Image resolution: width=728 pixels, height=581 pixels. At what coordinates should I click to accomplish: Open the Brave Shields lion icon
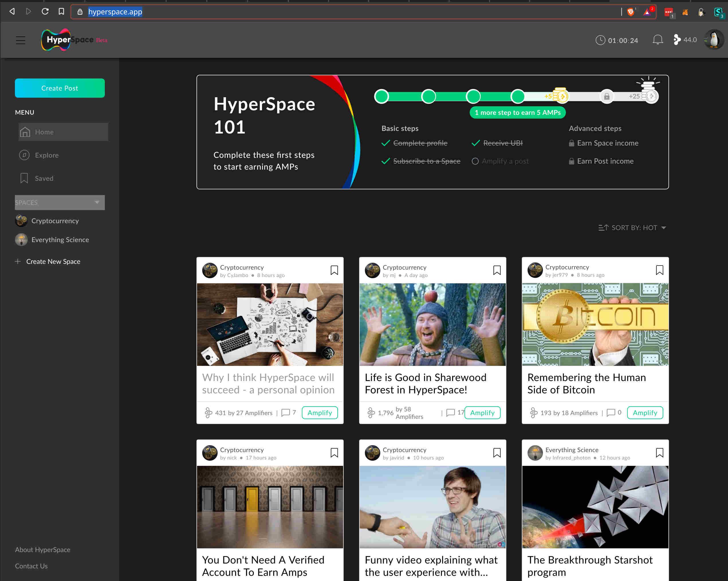631,12
